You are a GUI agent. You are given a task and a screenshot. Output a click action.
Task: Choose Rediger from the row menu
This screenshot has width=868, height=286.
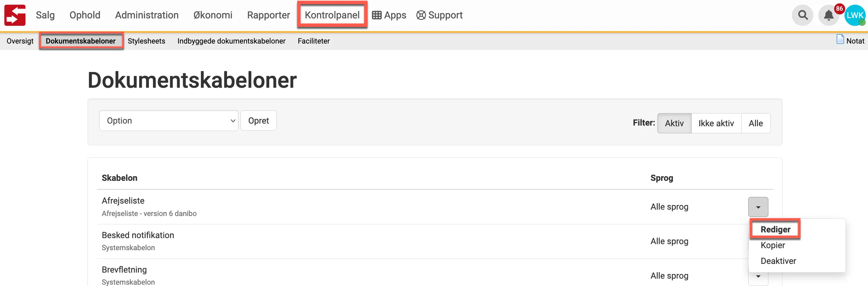(775, 229)
